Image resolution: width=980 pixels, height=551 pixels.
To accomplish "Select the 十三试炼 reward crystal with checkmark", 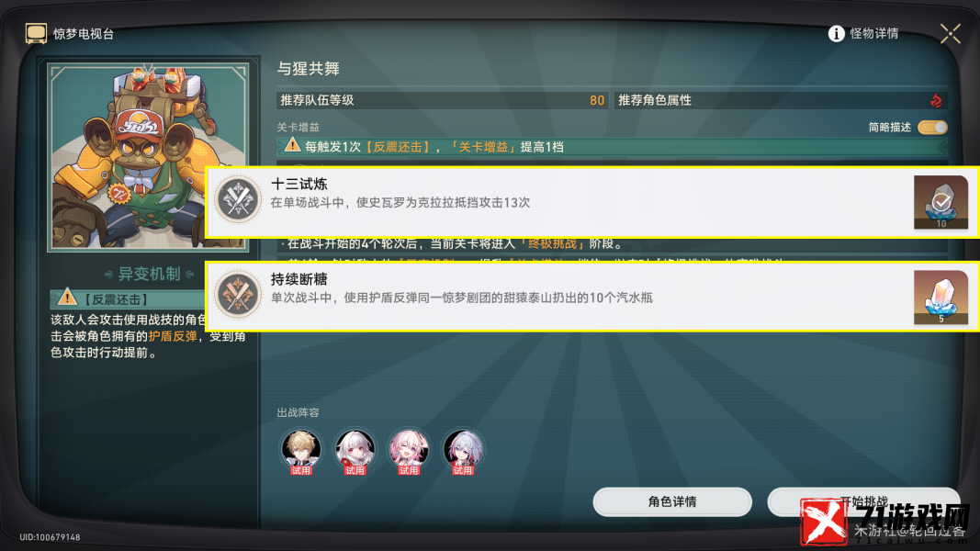I will pyautogui.click(x=941, y=202).
